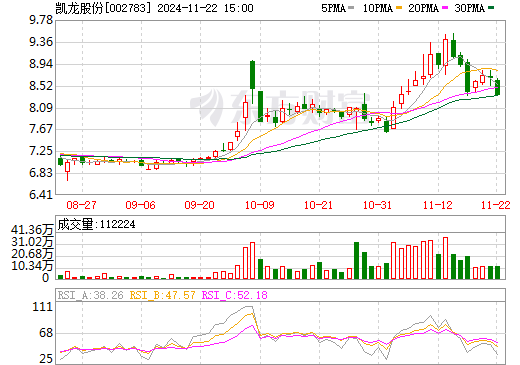The image size is (520, 365).
Task: Click the stock title 凯龙股份[002783]
Action: 103,8
